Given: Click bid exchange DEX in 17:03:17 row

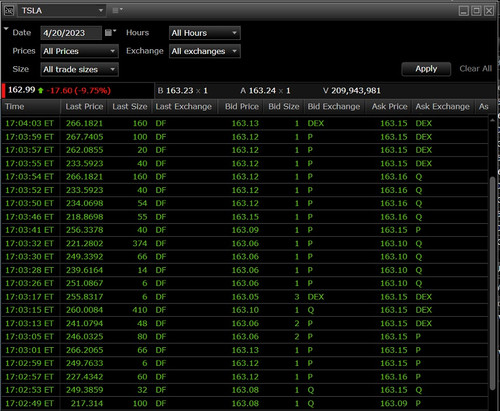Looking at the screenshot, I should [x=316, y=297].
